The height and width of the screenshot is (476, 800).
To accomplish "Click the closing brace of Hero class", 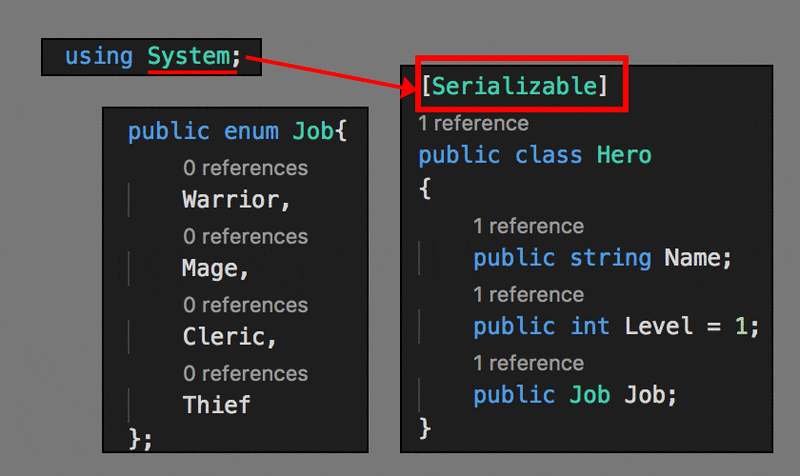I will point(425,428).
